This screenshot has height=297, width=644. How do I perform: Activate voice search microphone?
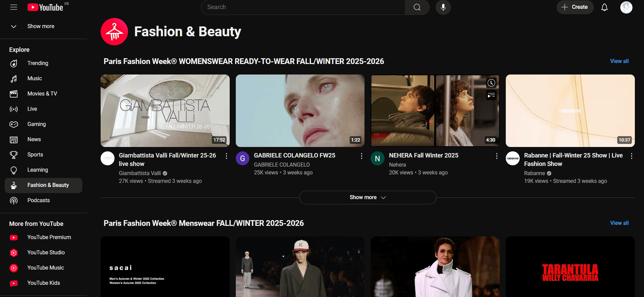coord(443,7)
